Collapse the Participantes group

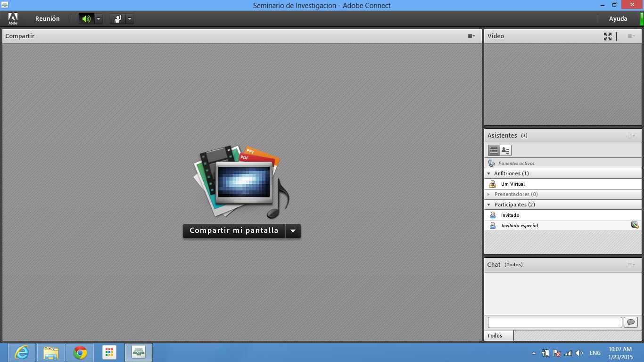pos(489,205)
